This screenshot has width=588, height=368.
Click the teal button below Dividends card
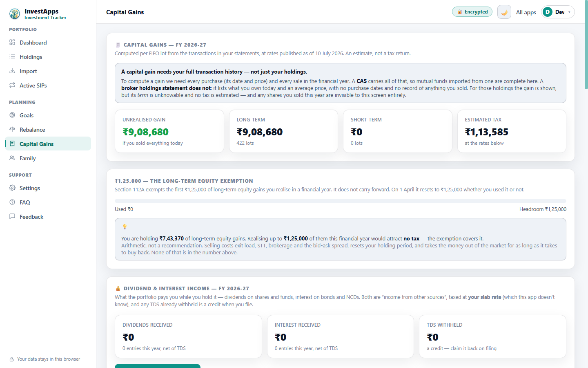coord(158,366)
